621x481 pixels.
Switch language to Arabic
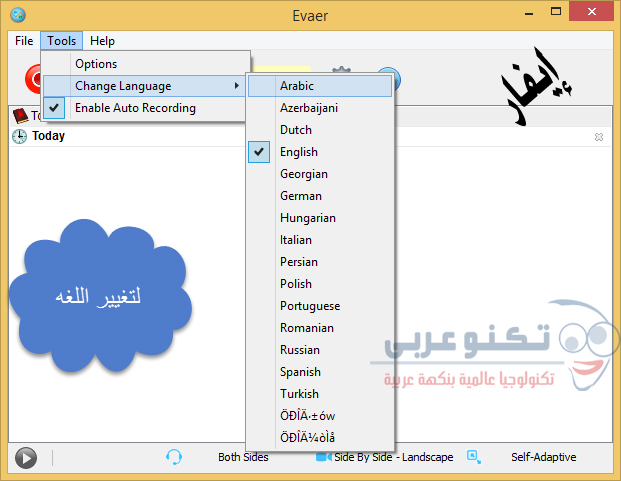pos(320,86)
